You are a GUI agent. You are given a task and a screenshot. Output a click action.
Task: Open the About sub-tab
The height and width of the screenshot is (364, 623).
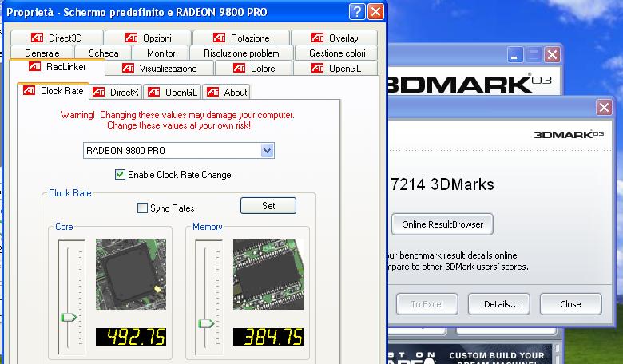pyautogui.click(x=227, y=92)
